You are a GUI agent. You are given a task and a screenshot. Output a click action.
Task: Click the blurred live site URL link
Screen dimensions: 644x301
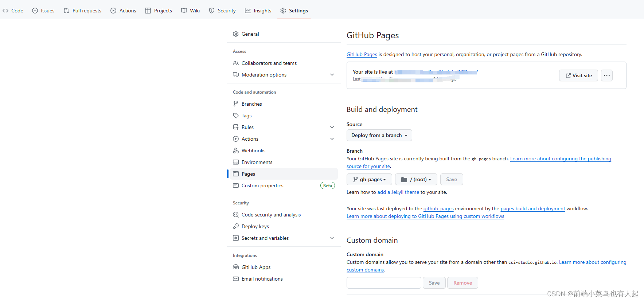[x=436, y=72]
